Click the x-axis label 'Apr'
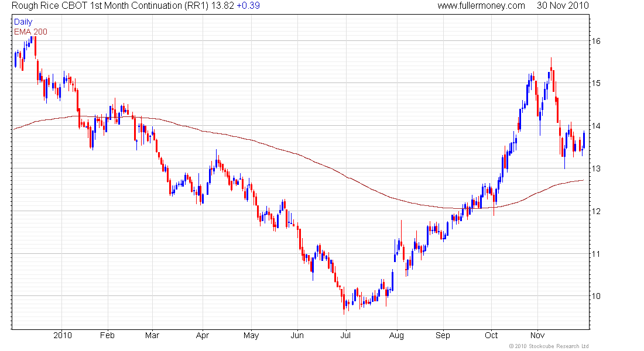 pos(203,335)
